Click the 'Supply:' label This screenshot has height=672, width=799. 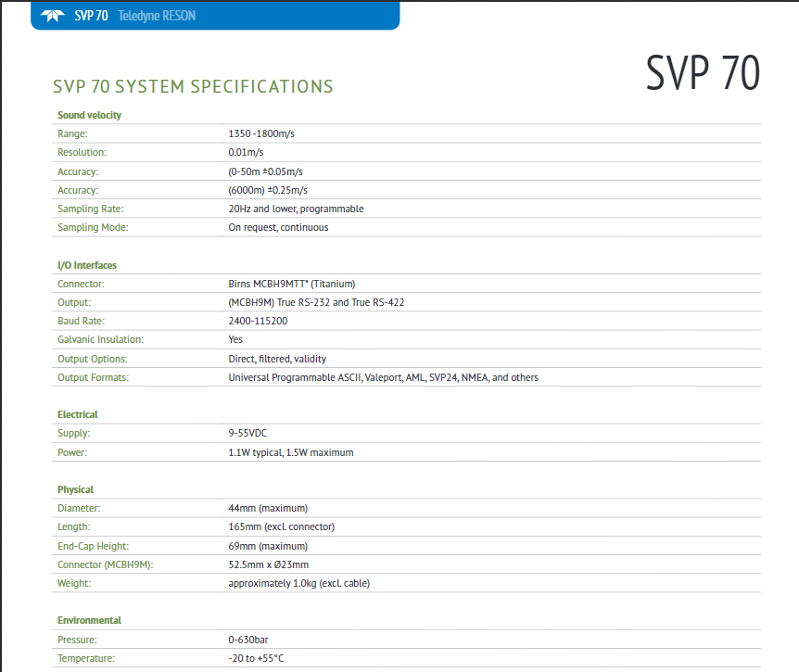coord(73,433)
